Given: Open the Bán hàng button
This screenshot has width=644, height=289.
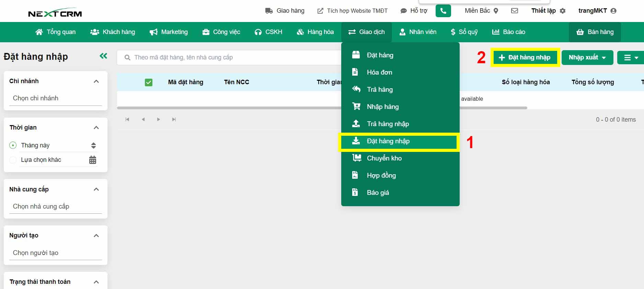Looking at the screenshot, I should 595,32.
